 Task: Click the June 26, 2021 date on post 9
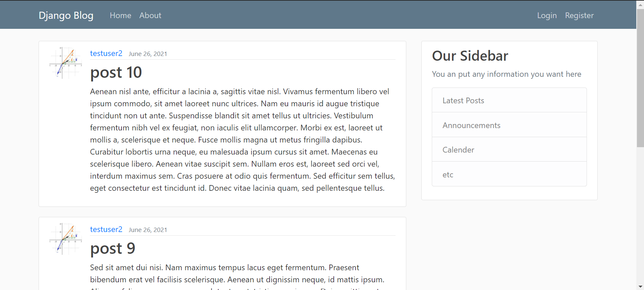147,230
